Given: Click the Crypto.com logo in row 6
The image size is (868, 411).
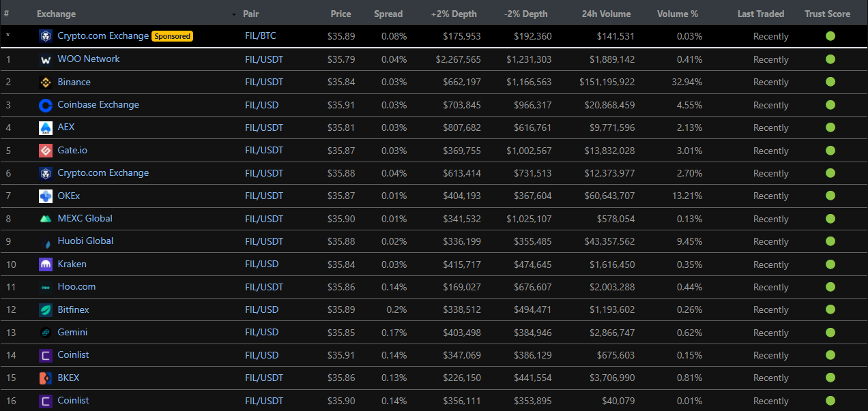Looking at the screenshot, I should (46, 173).
